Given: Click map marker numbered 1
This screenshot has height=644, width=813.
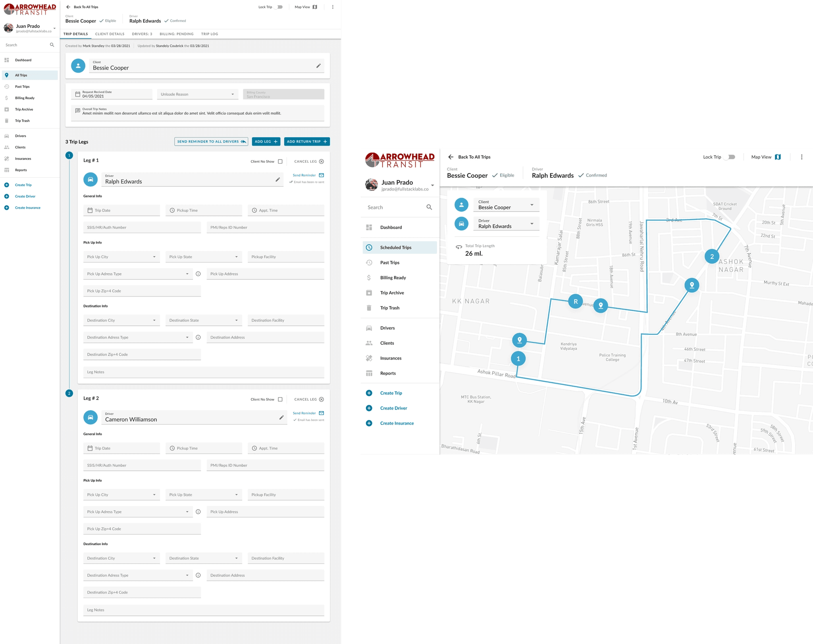Looking at the screenshot, I should pyautogui.click(x=518, y=359).
